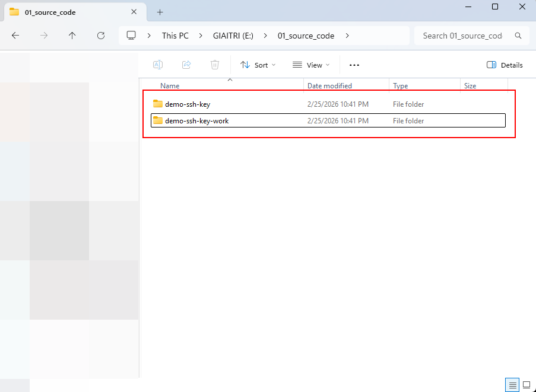Toggle the Details pane

click(x=505, y=65)
